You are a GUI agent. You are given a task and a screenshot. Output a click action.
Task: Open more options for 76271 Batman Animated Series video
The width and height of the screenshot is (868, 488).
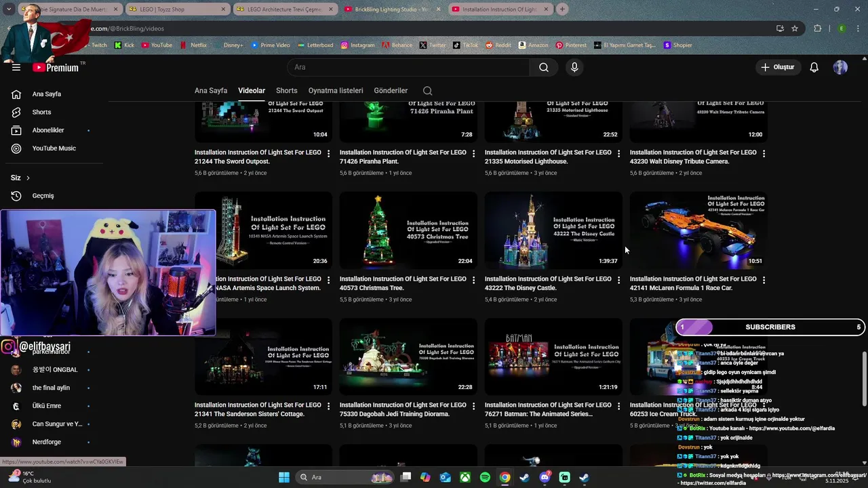point(618,406)
